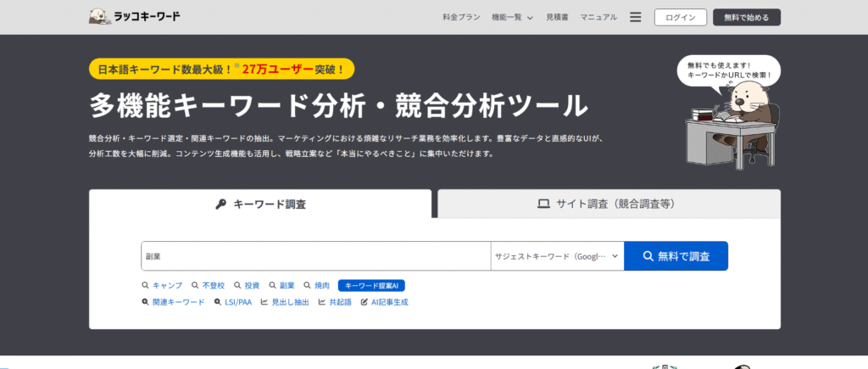Click the key icon in キーワード調査 tab
The height and width of the screenshot is (369, 868).
220,204
